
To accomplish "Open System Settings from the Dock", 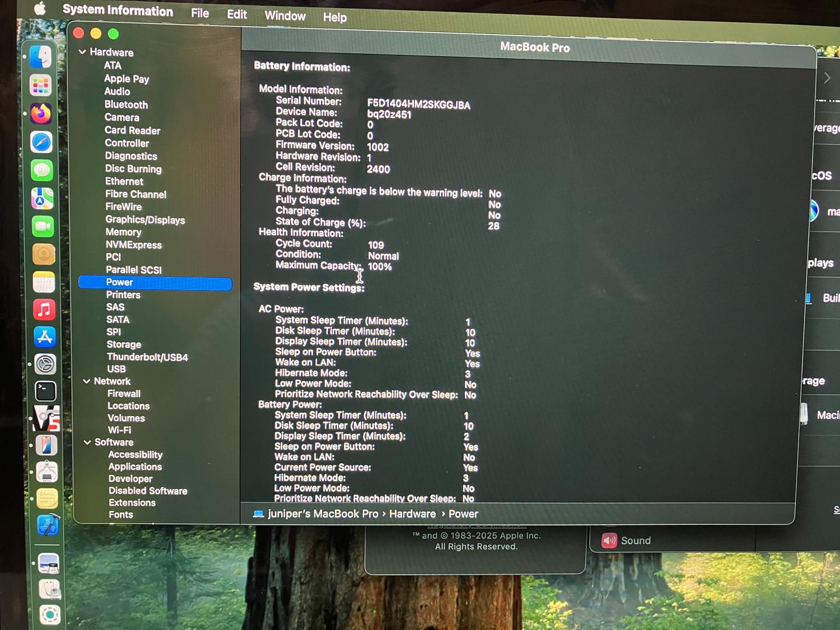I will pyautogui.click(x=45, y=364).
